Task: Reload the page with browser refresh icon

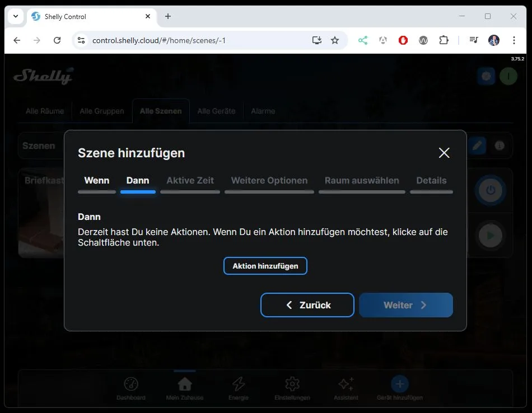Action: 57,40
